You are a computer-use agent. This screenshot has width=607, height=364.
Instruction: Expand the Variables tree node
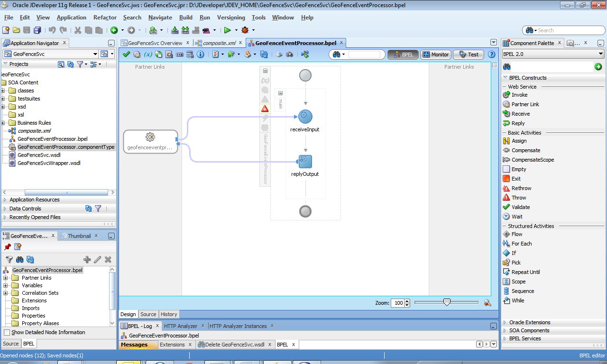(6, 285)
